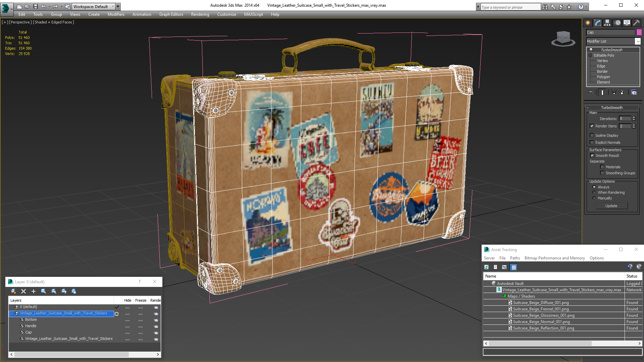Image resolution: width=644 pixels, height=362 pixels.
Task: Click the Communication Center satellite icon
Action: click(x=561, y=7)
